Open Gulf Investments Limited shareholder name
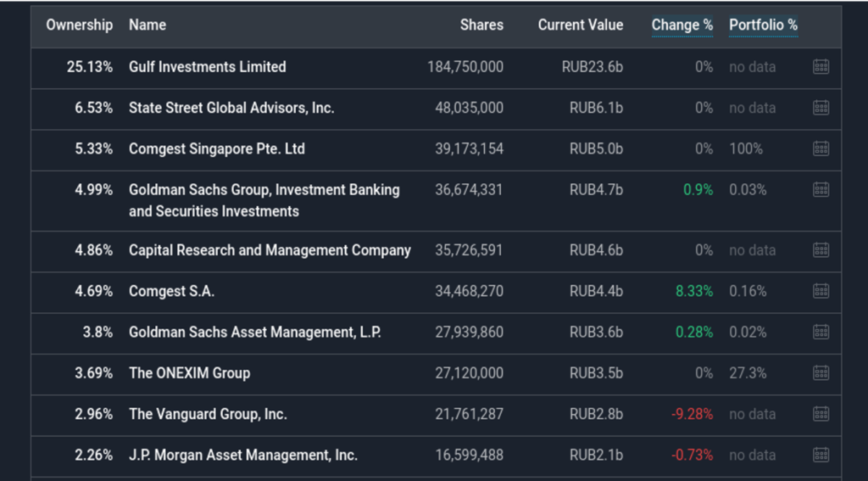 pyautogui.click(x=207, y=67)
